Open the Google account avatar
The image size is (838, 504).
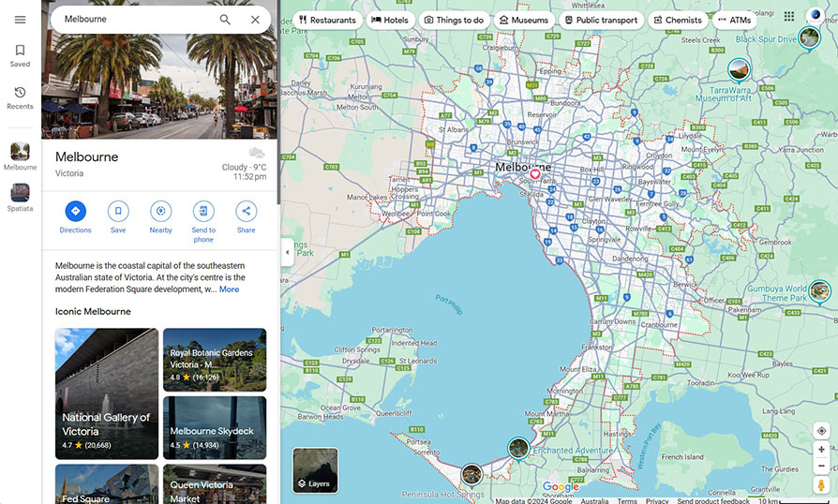pyautogui.click(x=815, y=15)
